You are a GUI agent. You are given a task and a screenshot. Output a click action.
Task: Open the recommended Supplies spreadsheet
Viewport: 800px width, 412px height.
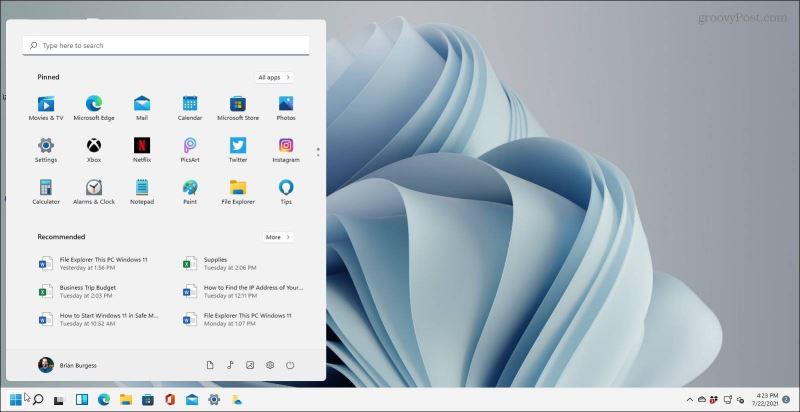point(214,263)
